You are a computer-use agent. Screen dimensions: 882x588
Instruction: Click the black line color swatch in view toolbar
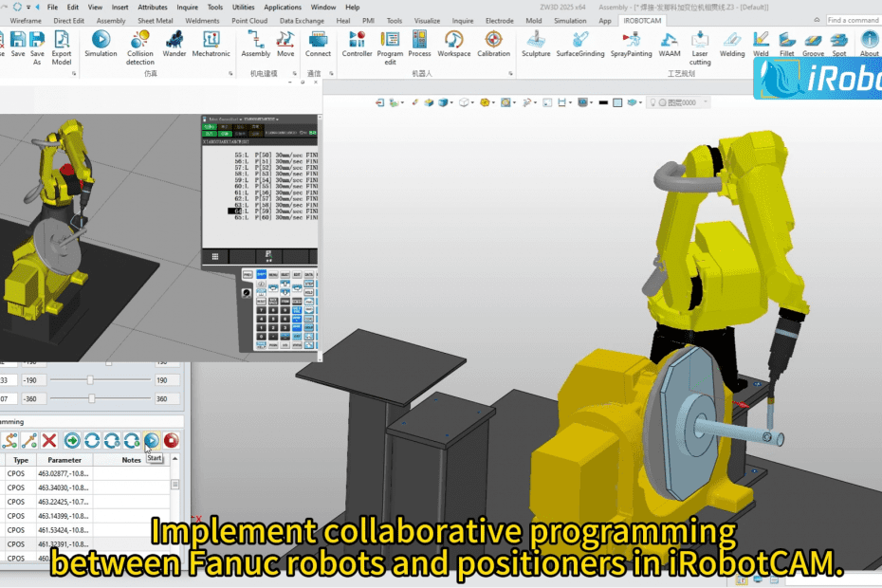603,102
